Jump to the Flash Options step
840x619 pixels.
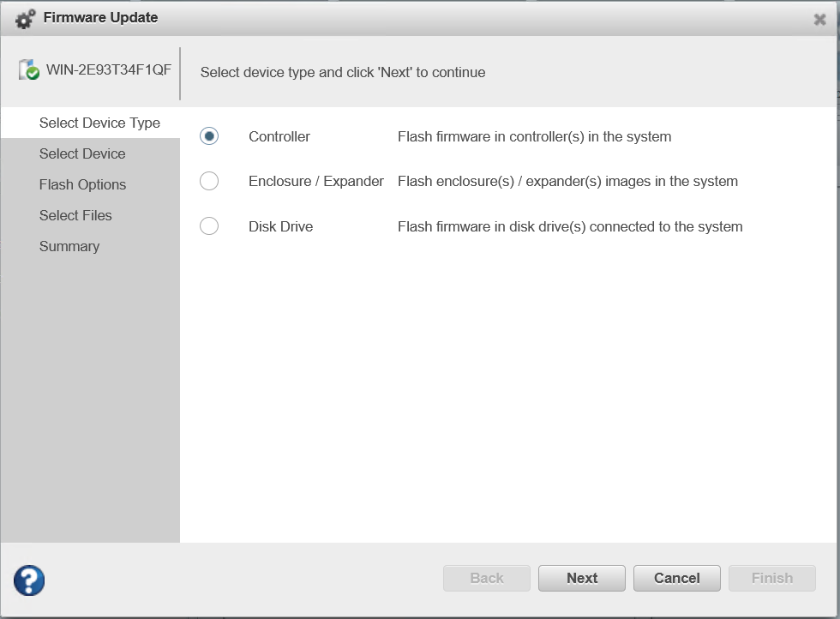coord(82,184)
